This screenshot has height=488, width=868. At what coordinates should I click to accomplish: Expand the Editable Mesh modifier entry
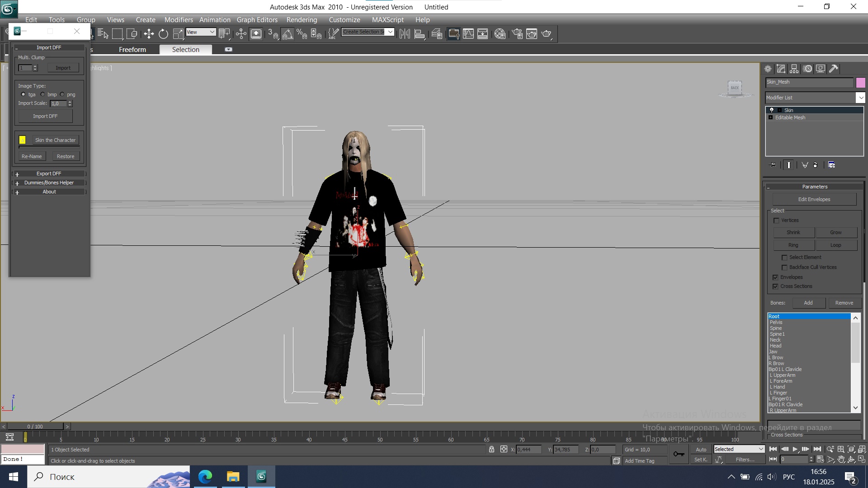coord(771,117)
